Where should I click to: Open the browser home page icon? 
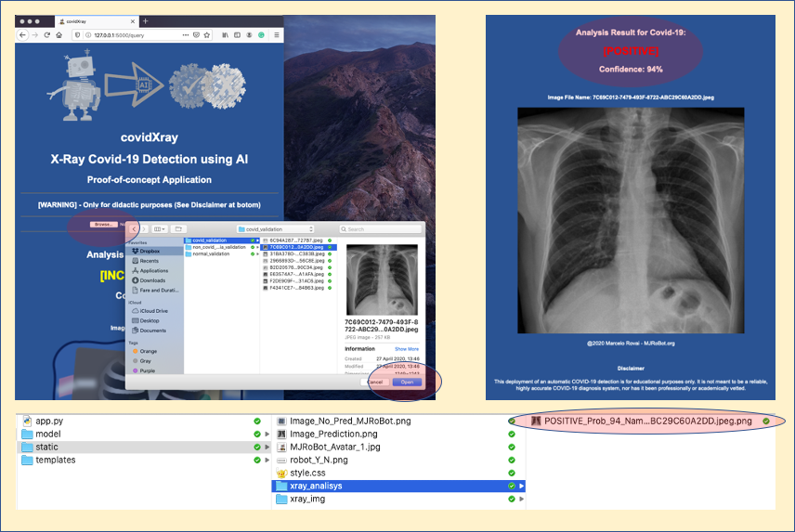tap(59, 35)
